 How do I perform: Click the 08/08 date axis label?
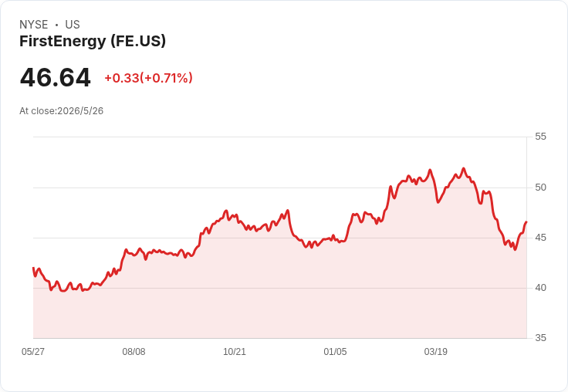pos(134,351)
